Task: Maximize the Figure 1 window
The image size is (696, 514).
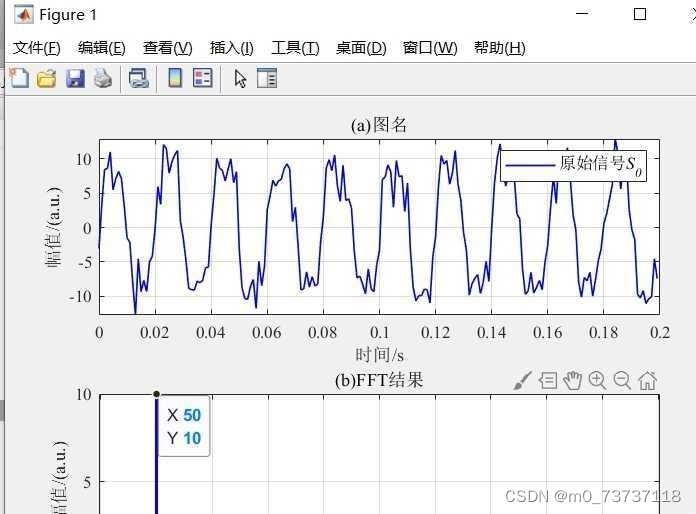Action: pos(640,14)
